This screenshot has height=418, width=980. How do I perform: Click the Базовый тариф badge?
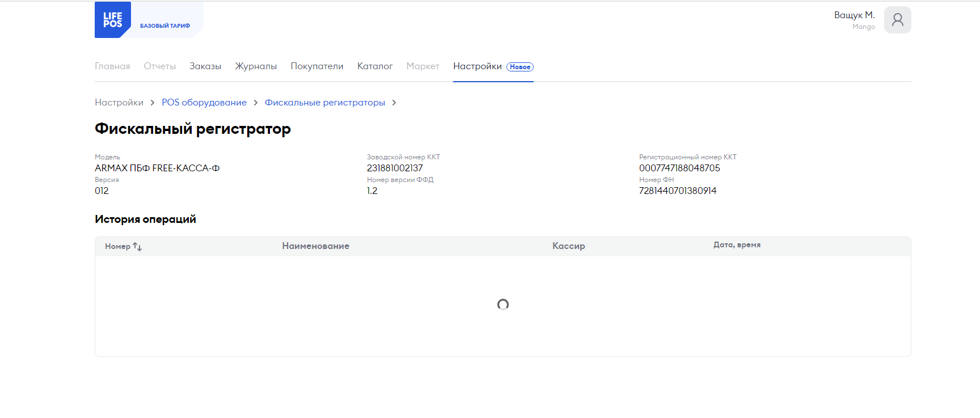[x=165, y=26]
